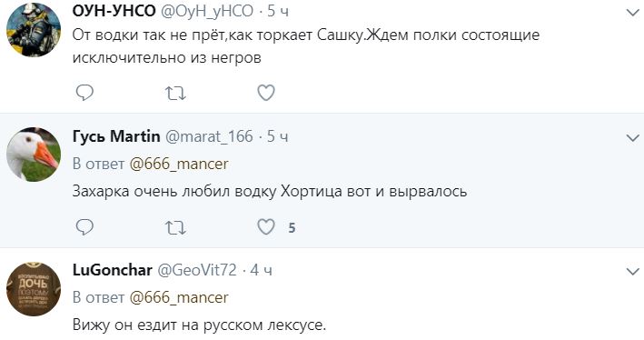Screen dimensions: 644x340
Task: Open the Захарка очень любил водку tweet text
Action: pyautogui.click(x=270, y=192)
